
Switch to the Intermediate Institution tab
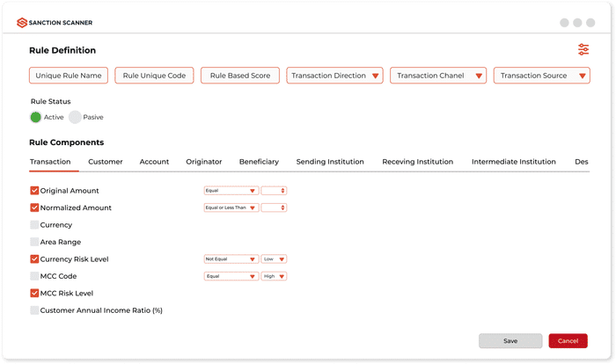(513, 162)
